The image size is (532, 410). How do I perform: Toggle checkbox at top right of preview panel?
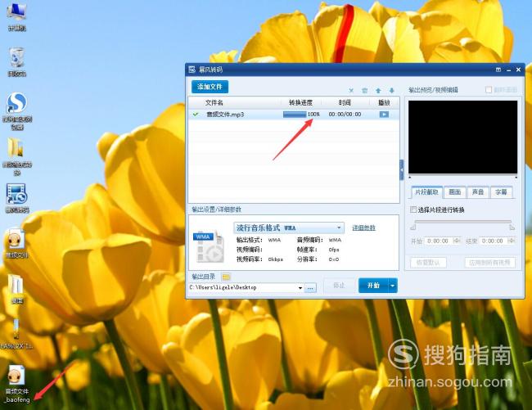(489, 90)
